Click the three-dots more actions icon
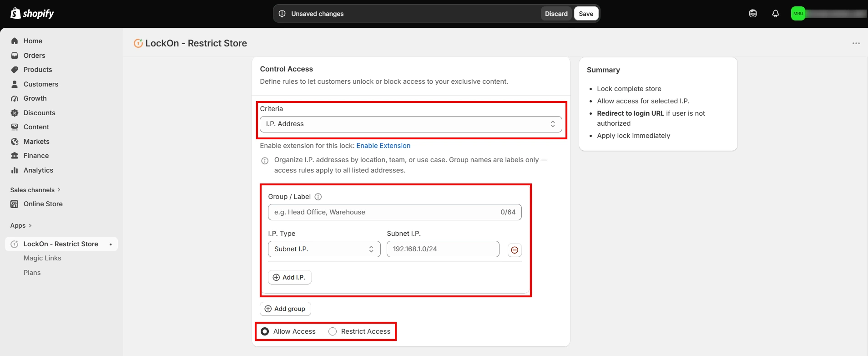This screenshot has width=868, height=356. coord(856,43)
